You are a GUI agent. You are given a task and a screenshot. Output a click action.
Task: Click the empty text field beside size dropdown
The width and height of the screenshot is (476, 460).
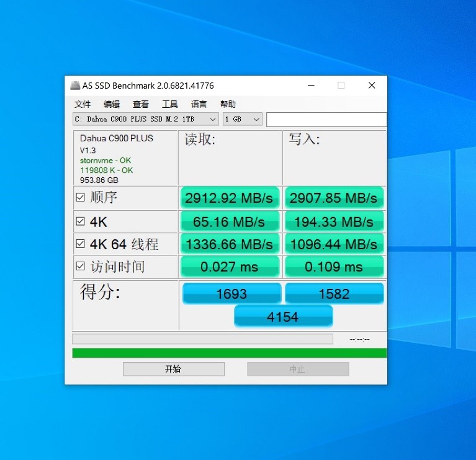click(326, 120)
